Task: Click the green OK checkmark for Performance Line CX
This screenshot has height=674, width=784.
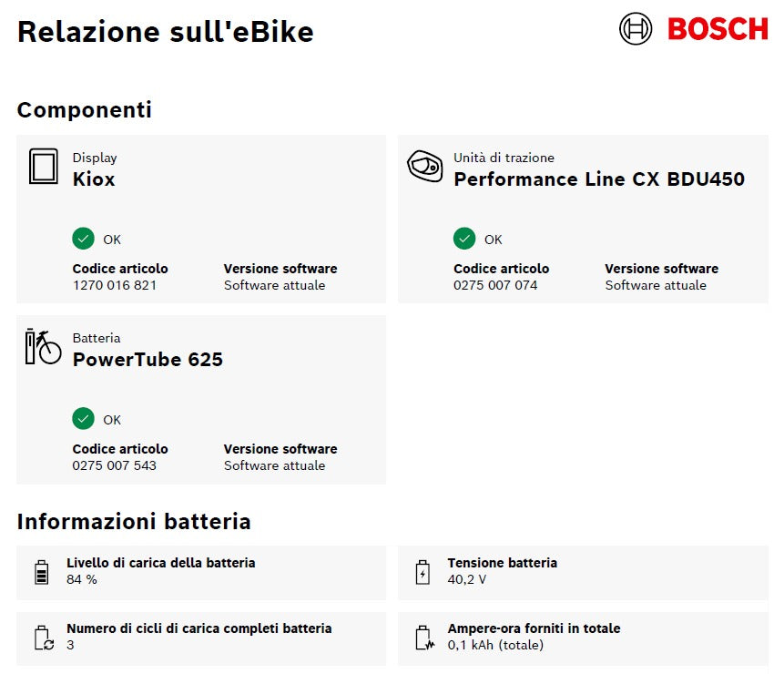Action: click(464, 239)
